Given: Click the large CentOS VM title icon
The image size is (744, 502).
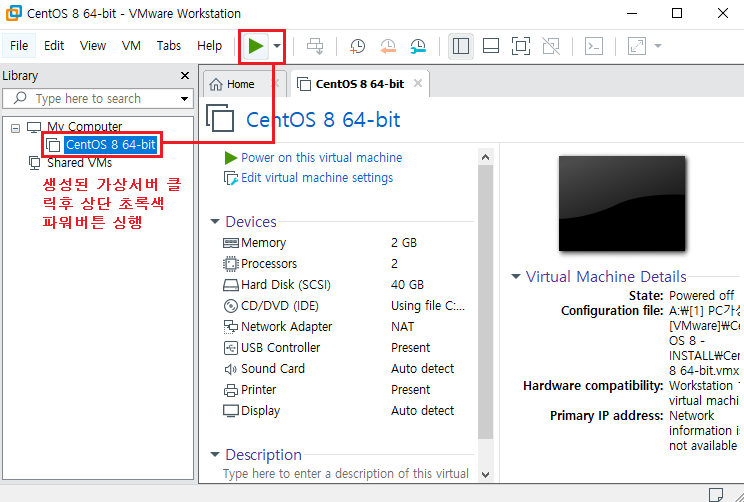Looking at the screenshot, I should point(220,119).
